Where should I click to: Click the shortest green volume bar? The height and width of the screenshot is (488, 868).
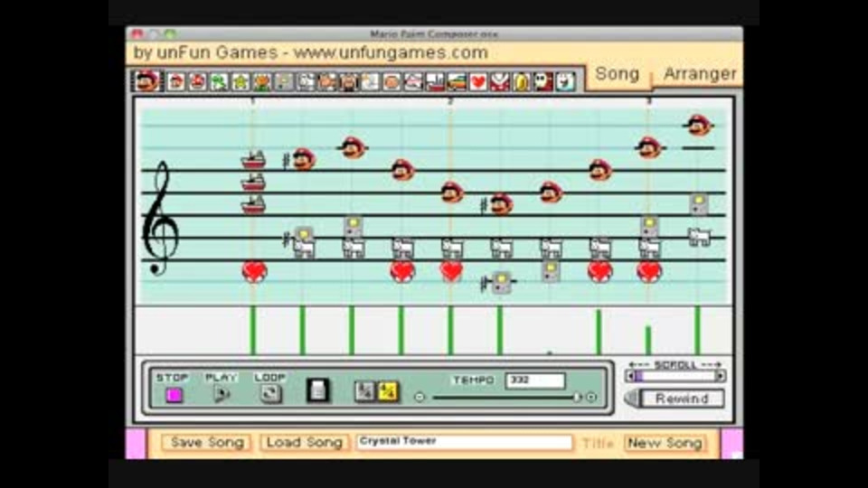(x=648, y=341)
